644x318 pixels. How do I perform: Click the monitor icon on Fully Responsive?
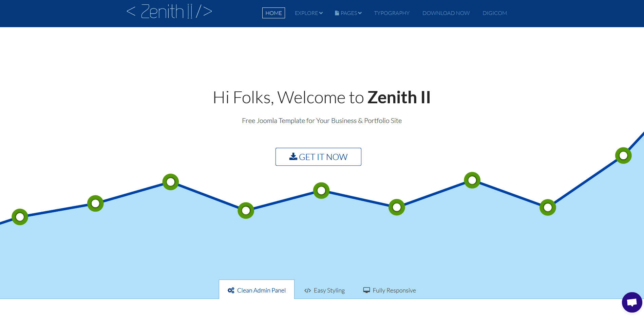click(x=366, y=290)
